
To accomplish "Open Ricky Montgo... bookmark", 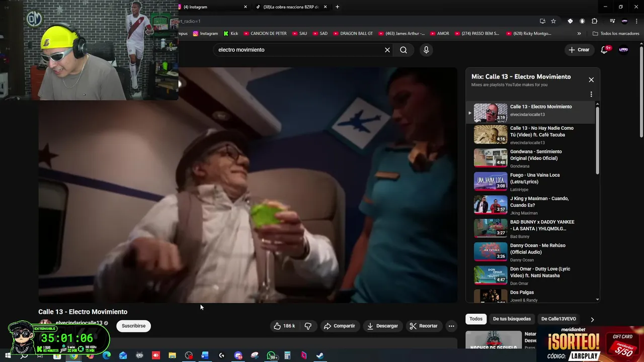I will tap(528, 34).
